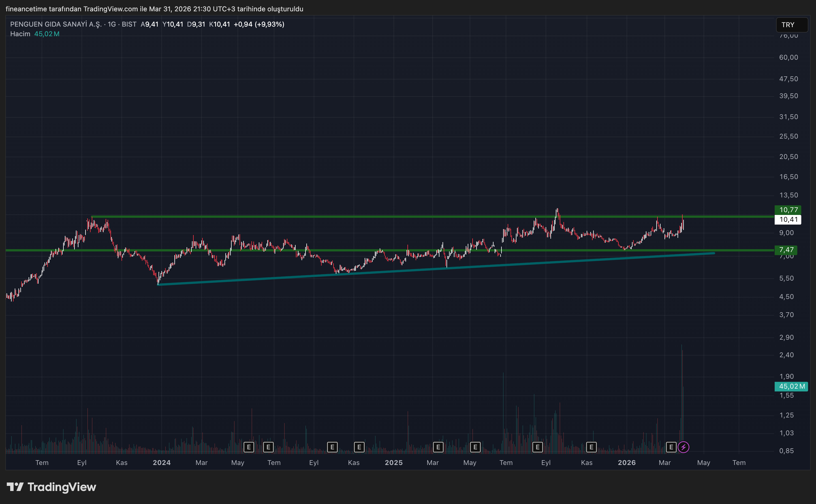Select the 10,77 green price label
Image resolution: width=816 pixels, height=504 pixels.
point(788,210)
